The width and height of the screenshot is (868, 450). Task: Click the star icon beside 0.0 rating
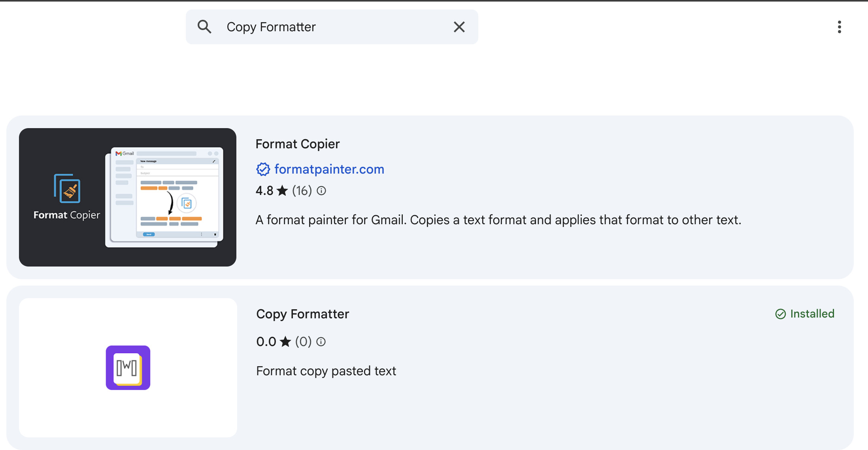pyautogui.click(x=285, y=342)
